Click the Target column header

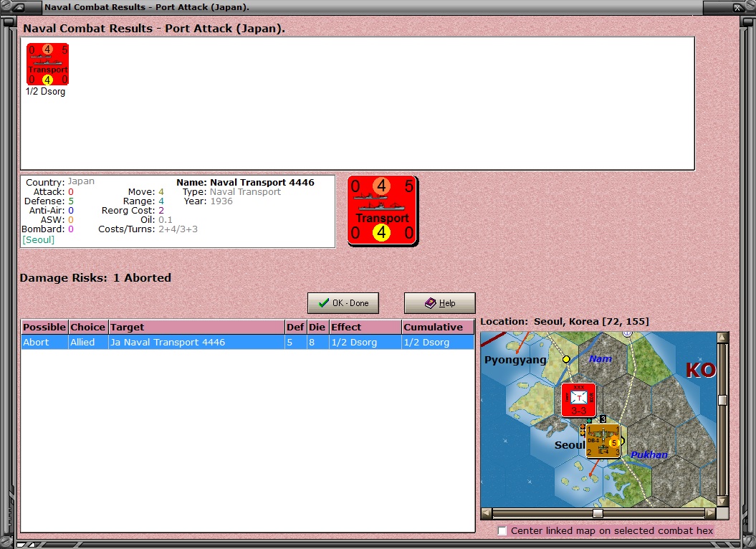(x=197, y=327)
